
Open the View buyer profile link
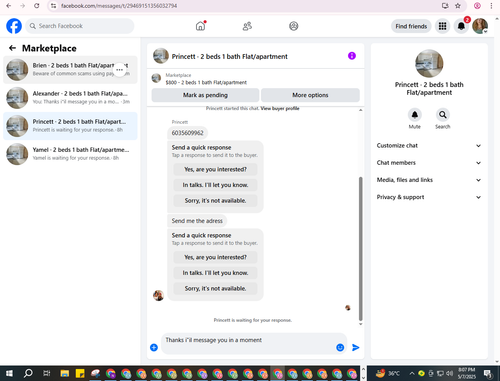click(x=280, y=108)
